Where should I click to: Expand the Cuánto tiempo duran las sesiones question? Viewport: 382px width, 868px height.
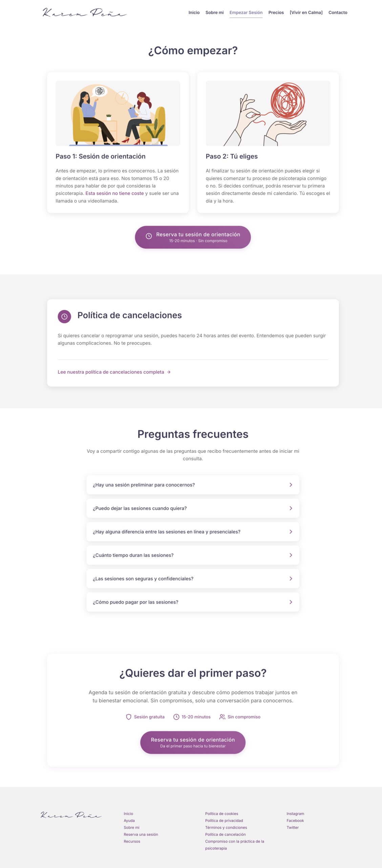tap(193, 555)
